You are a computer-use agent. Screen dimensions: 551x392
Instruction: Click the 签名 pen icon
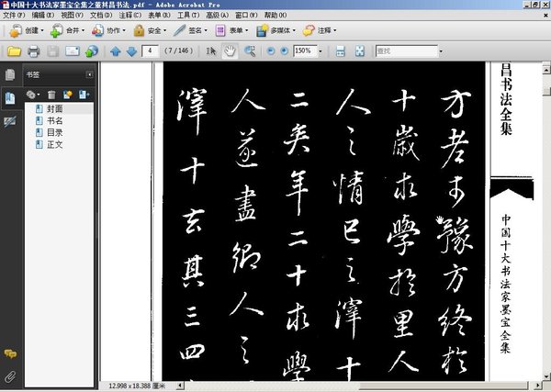[179, 30]
